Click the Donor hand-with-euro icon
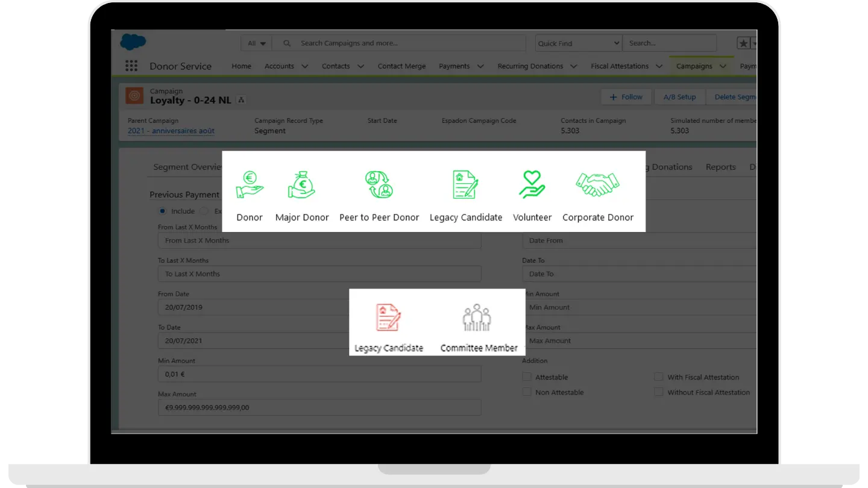The width and height of the screenshot is (868, 488). coord(250,185)
